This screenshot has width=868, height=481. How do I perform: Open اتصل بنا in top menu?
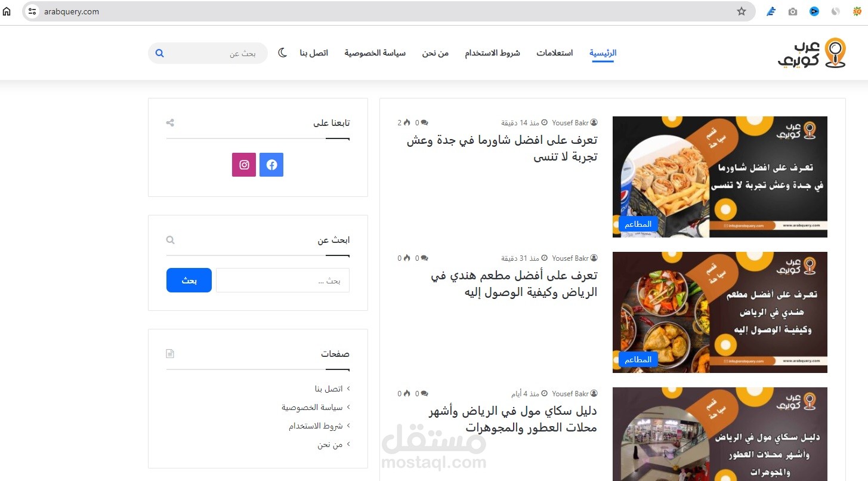pos(314,53)
